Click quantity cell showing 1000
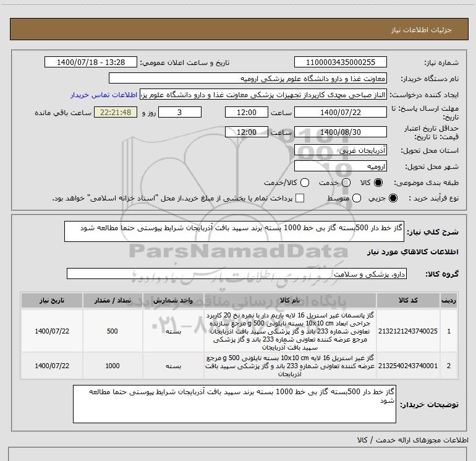The width and height of the screenshot is (476, 461). point(113,366)
